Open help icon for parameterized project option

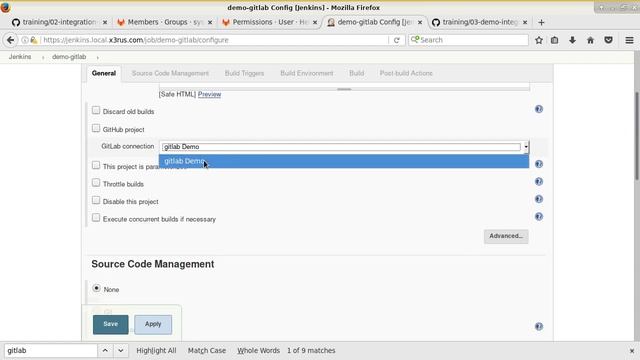[539, 164]
